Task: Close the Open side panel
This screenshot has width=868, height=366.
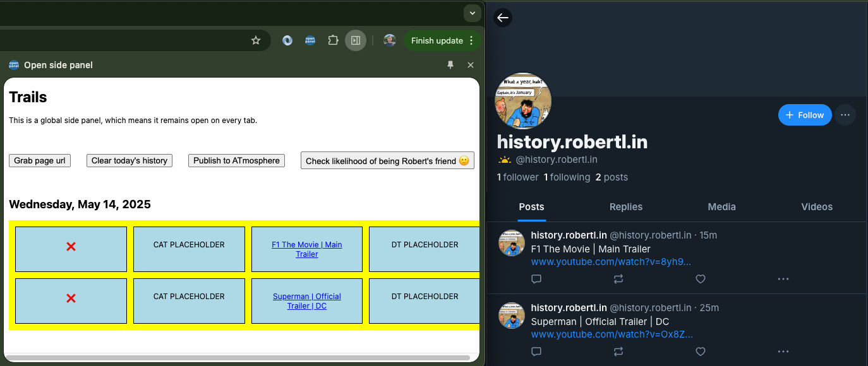Action: [x=471, y=65]
